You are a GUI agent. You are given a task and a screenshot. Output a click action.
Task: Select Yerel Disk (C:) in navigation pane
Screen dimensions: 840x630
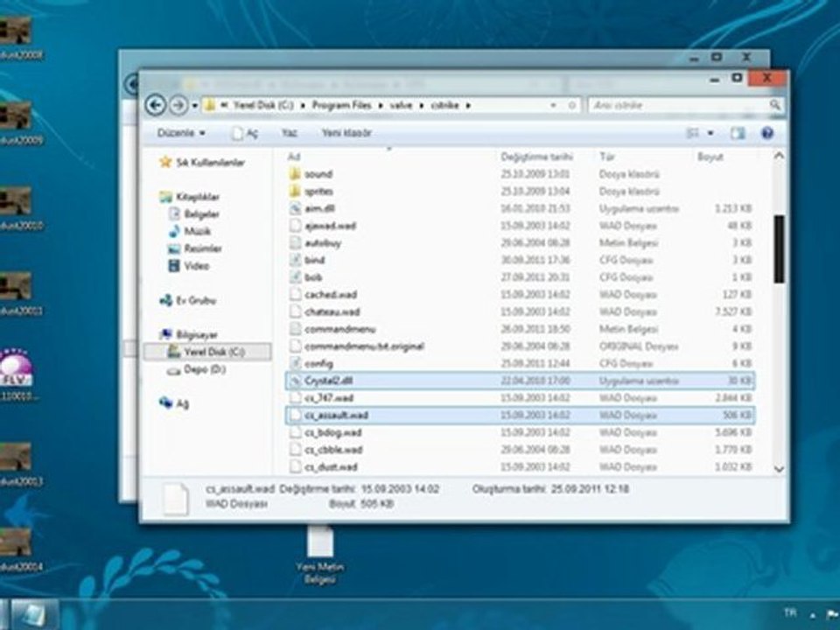206,352
